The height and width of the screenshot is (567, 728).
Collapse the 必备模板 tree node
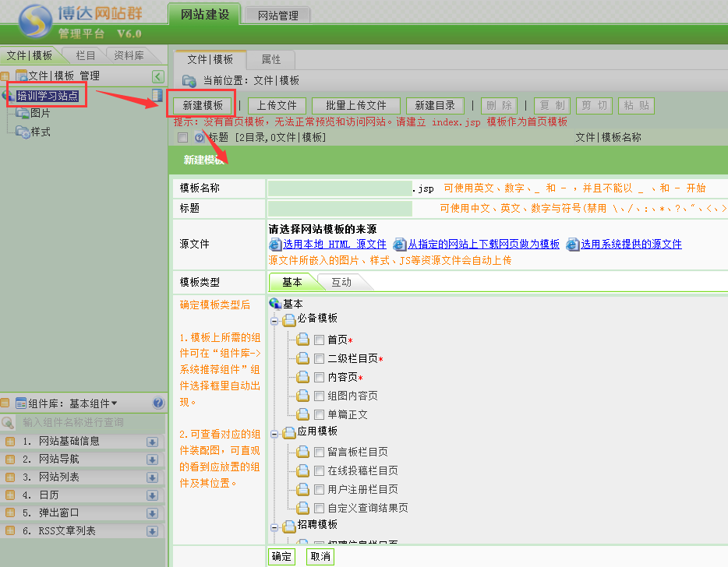click(x=274, y=320)
